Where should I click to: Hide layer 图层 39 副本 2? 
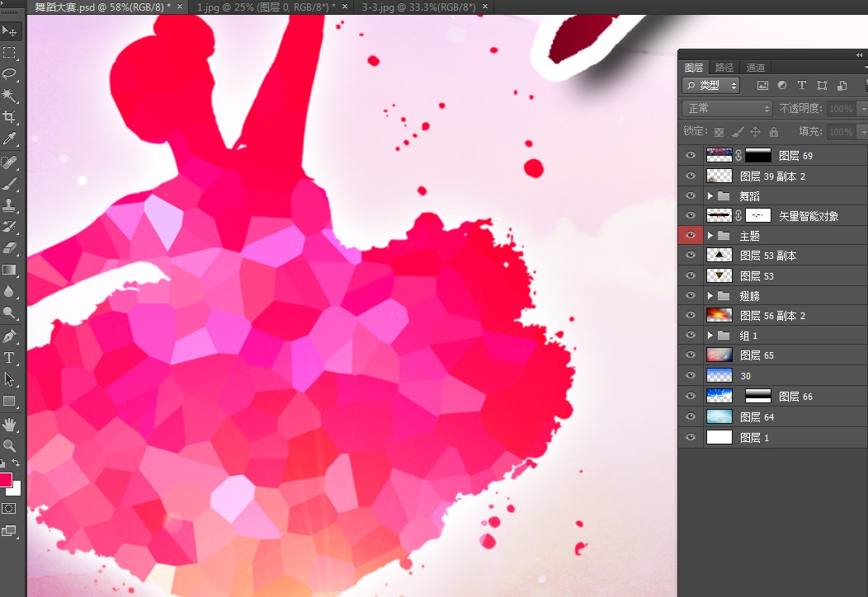691,176
